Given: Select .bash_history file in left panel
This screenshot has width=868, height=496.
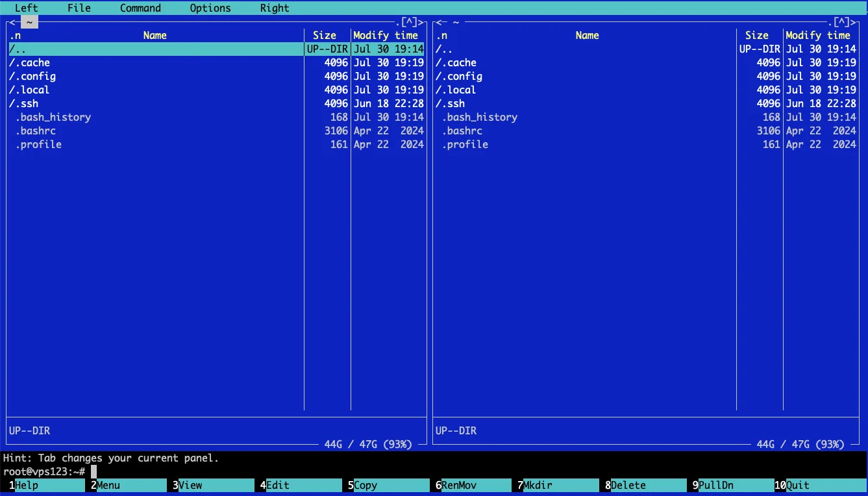Looking at the screenshot, I should coord(217,118).
